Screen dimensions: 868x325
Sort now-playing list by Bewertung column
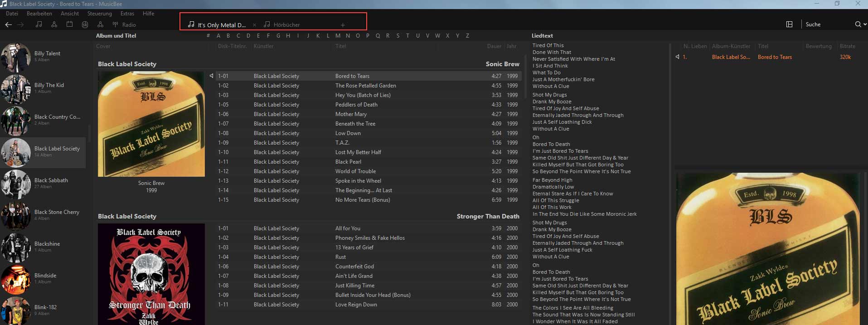[819, 46]
